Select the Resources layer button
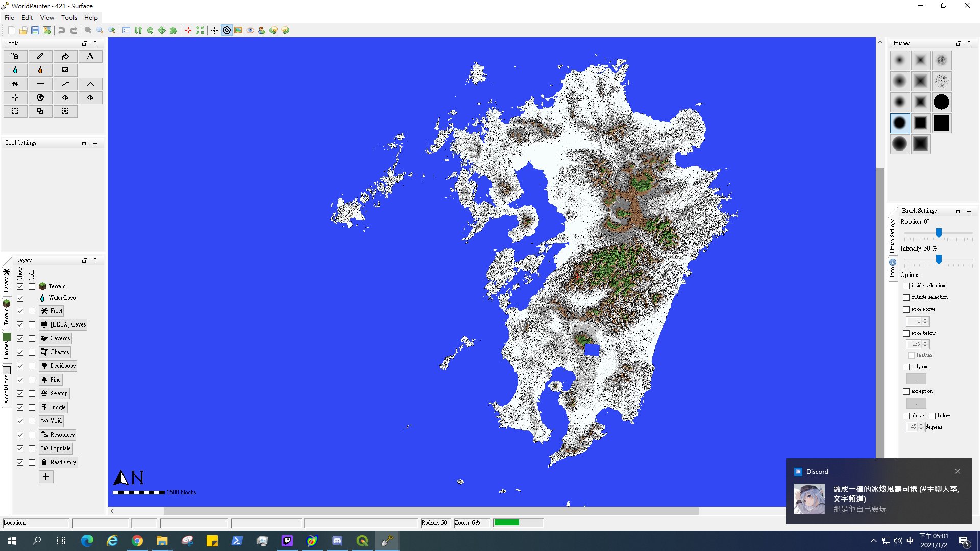Image resolution: width=980 pixels, height=551 pixels. point(58,435)
